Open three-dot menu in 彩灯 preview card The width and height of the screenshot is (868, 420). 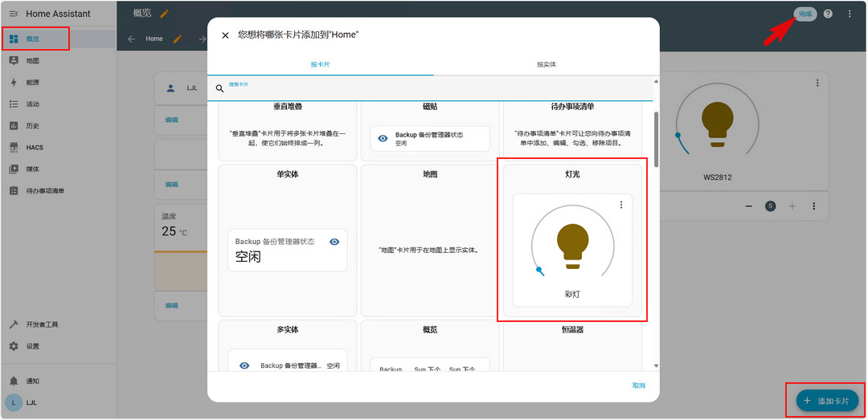pyautogui.click(x=620, y=206)
